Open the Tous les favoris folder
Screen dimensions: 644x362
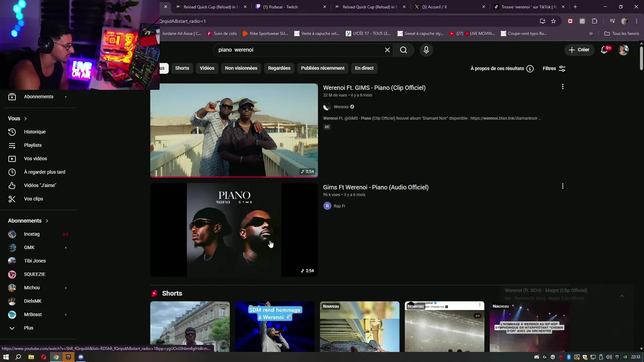point(622,34)
